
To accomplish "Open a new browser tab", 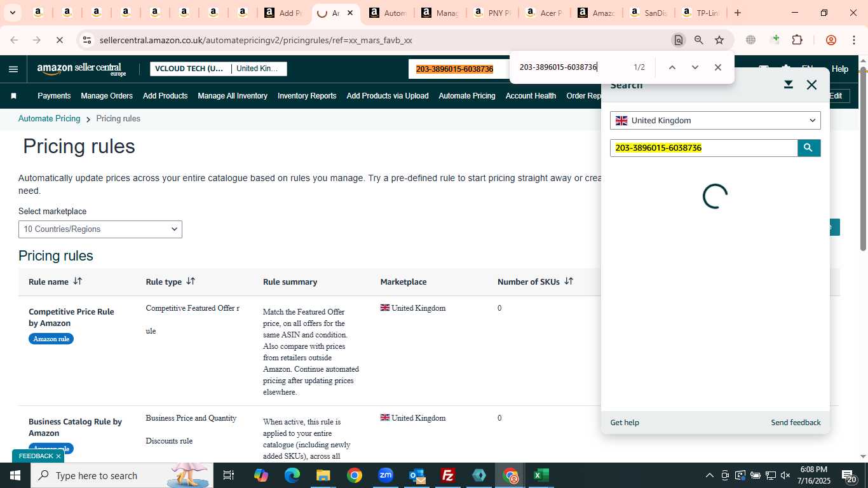I will (738, 13).
